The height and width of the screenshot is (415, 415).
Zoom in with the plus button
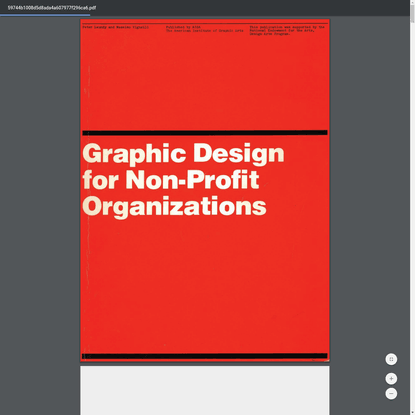tap(391, 379)
